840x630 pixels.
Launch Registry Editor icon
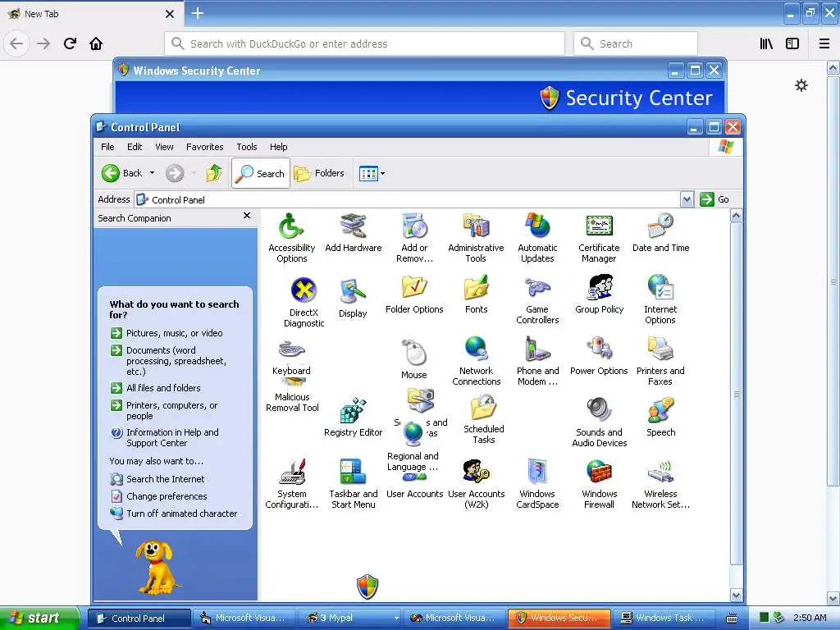pyautogui.click(x=353, y=418)
